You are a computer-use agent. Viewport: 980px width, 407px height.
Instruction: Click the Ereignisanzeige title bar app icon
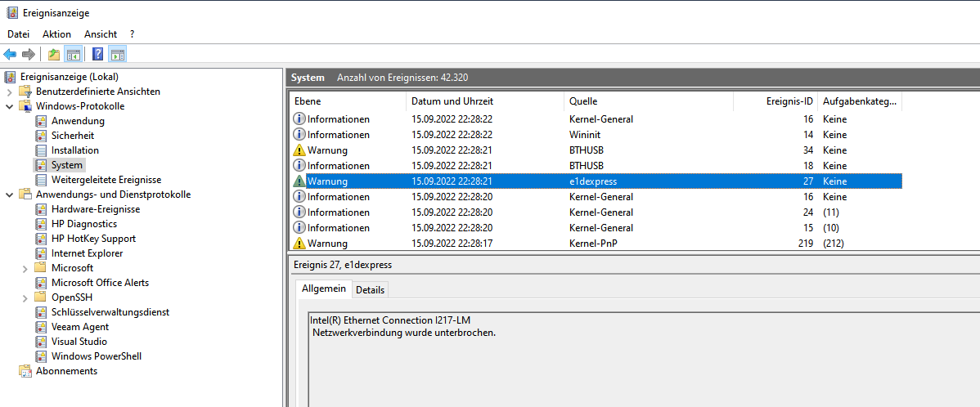[11, 12]
